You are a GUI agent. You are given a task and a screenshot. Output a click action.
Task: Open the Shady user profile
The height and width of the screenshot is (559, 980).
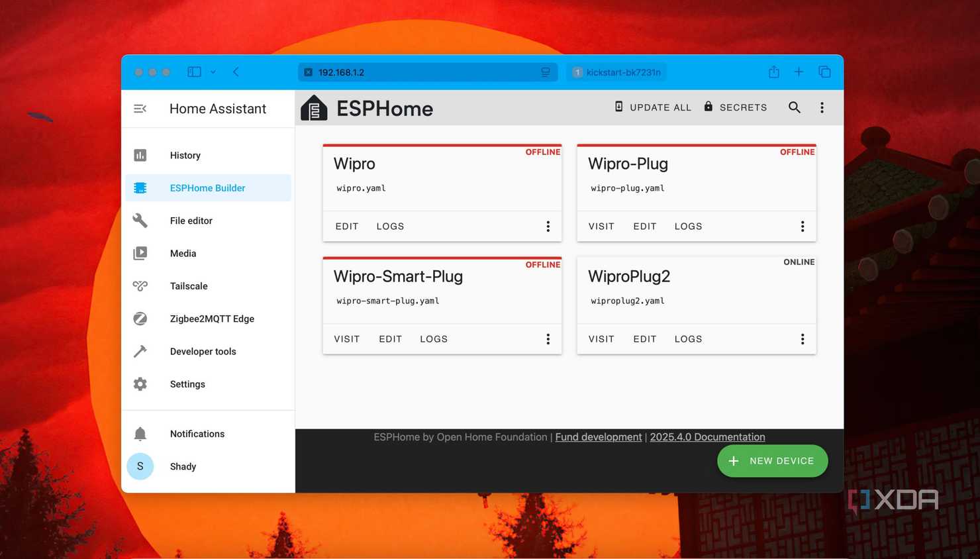[x=208, y=466]
